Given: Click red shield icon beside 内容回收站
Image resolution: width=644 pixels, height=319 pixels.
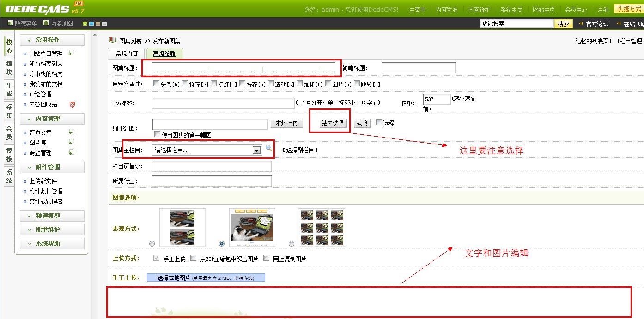Looking at the screenshot, I should coord(72,104).
